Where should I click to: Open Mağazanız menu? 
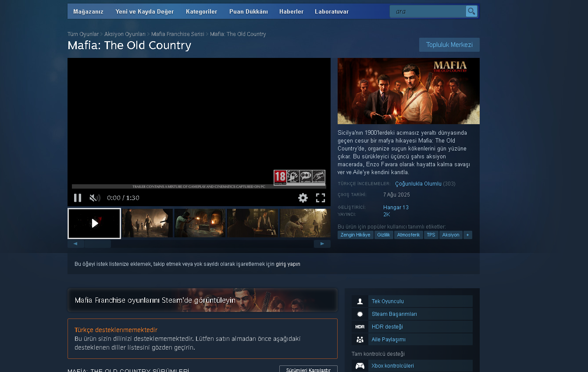pyautogui.click(x=89, y=12)
